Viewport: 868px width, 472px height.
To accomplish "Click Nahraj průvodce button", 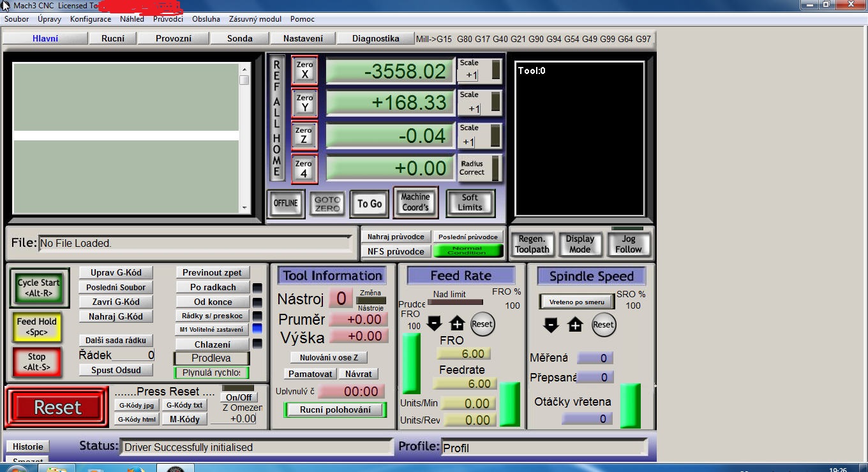I will coord(396,237).
